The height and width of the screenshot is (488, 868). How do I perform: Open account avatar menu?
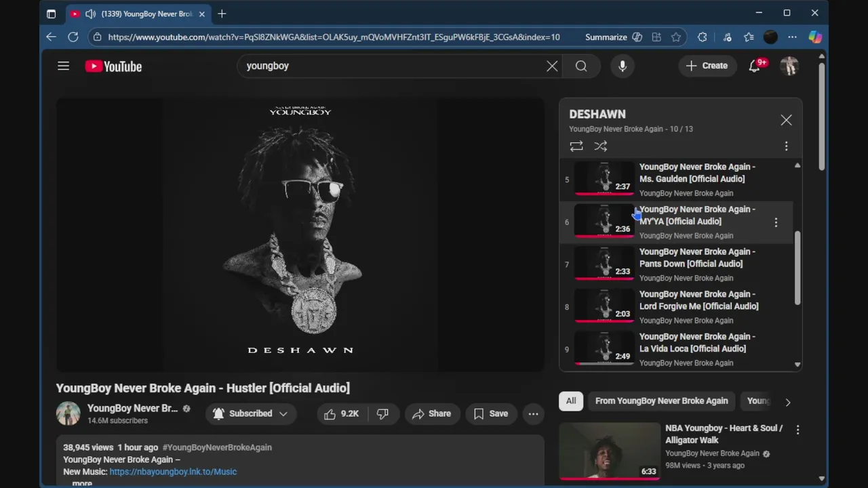[x=789, y=66]
